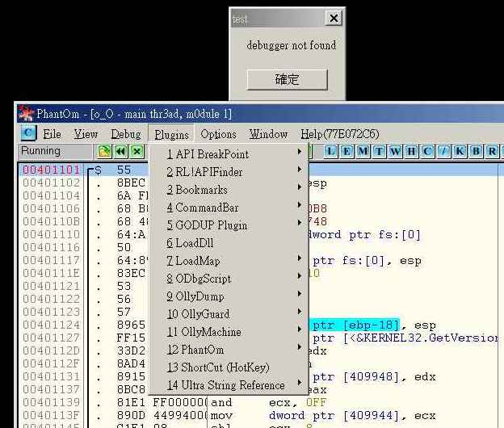504x428 pixels.
Task: Click the restart program rewind icon
Action: click(120, 151)
